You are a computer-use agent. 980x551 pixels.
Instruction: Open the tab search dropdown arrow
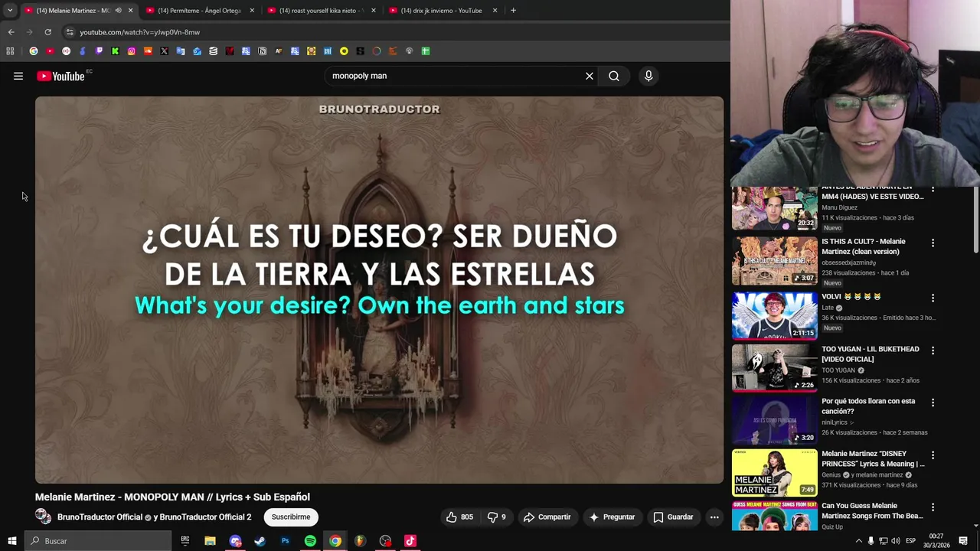10,11
